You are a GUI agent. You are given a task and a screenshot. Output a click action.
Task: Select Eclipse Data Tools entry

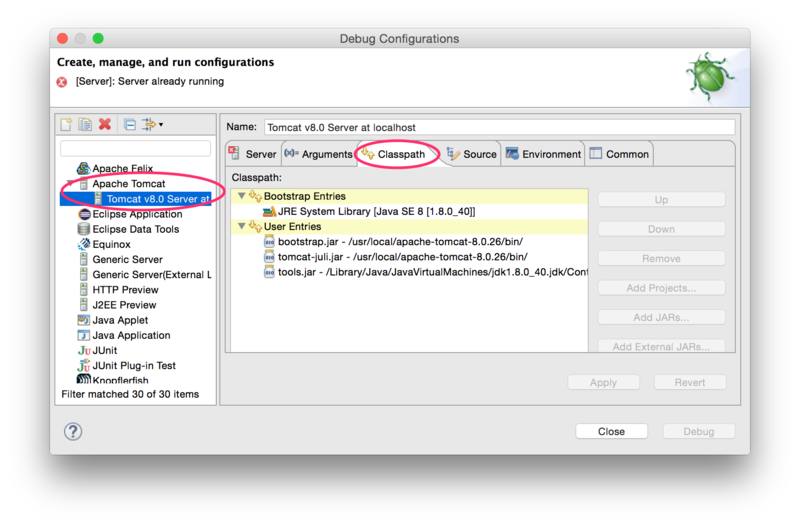pyautogui.click(x=136, y=229)
